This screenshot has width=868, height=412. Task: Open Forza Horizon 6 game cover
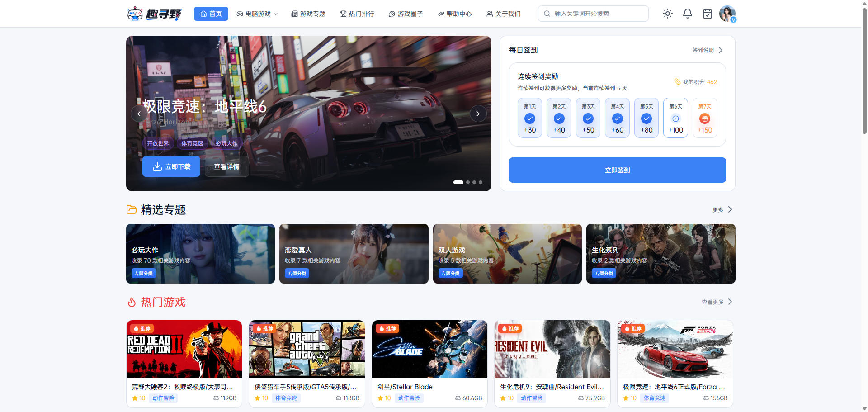click(675, 349)
